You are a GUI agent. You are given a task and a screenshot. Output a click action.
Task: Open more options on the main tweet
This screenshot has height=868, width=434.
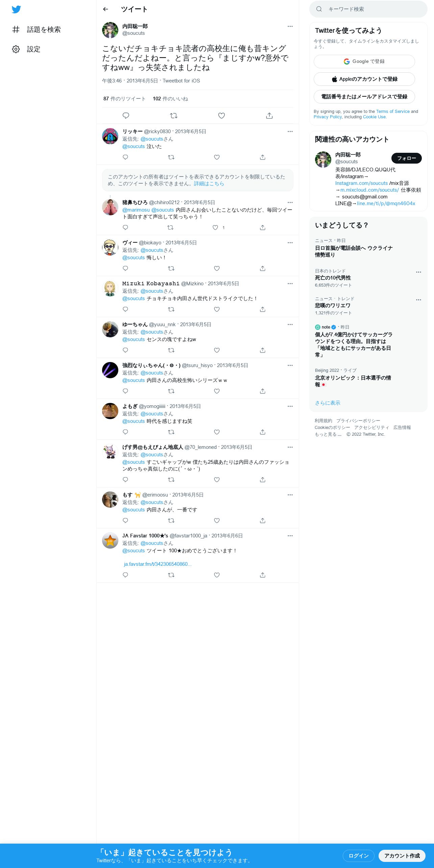point(290,26)
